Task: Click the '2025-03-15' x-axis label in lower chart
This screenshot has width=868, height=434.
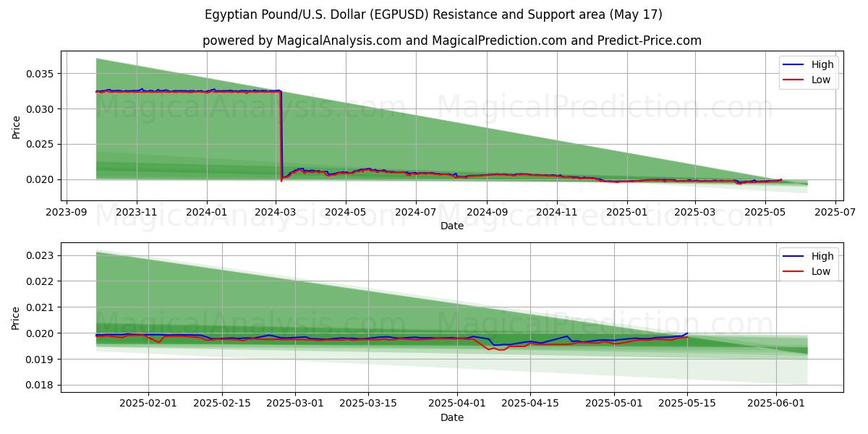Action: point(368,404)
